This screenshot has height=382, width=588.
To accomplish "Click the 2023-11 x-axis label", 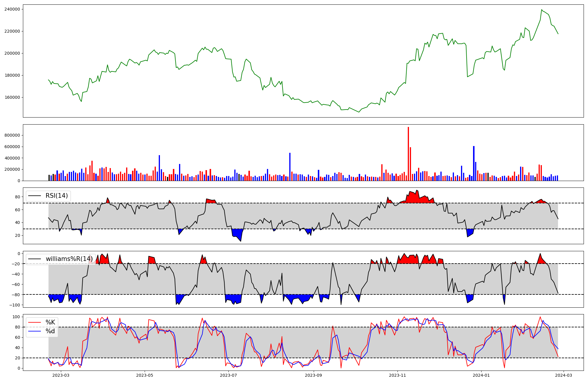I will point(397,375).
